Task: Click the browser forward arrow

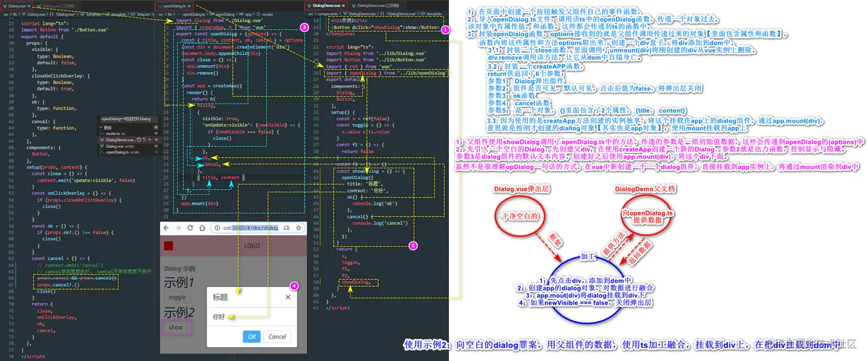Action: click(x=178, y=228)
